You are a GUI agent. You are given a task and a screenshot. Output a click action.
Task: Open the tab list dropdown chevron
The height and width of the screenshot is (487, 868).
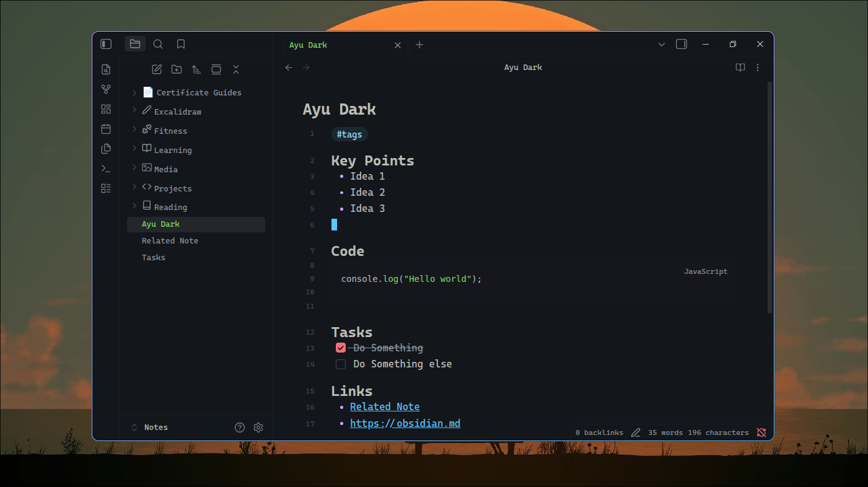coord(662,45)
